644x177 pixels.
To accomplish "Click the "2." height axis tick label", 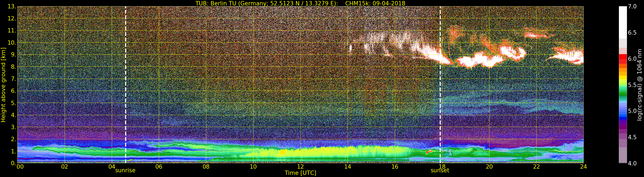I will pyautogui.click(x=14, y=139).
